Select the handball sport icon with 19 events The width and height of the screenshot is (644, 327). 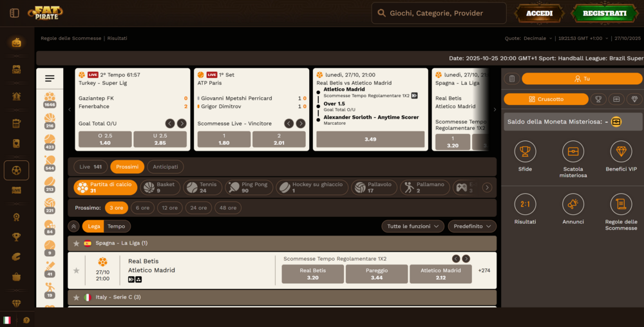pyautogui.click(x=50, y=290)
